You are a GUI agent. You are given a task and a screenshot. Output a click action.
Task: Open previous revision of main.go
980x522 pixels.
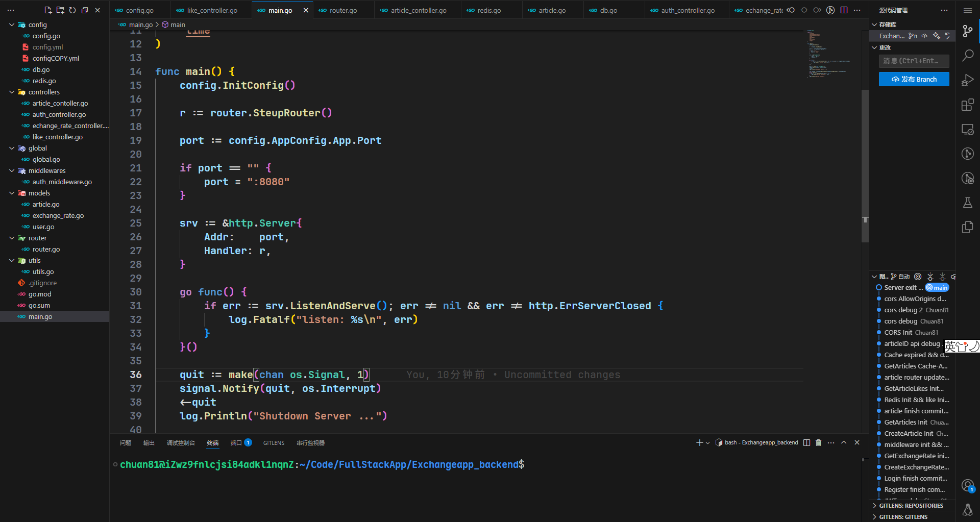pyautogui.click(x=791, y=10)
